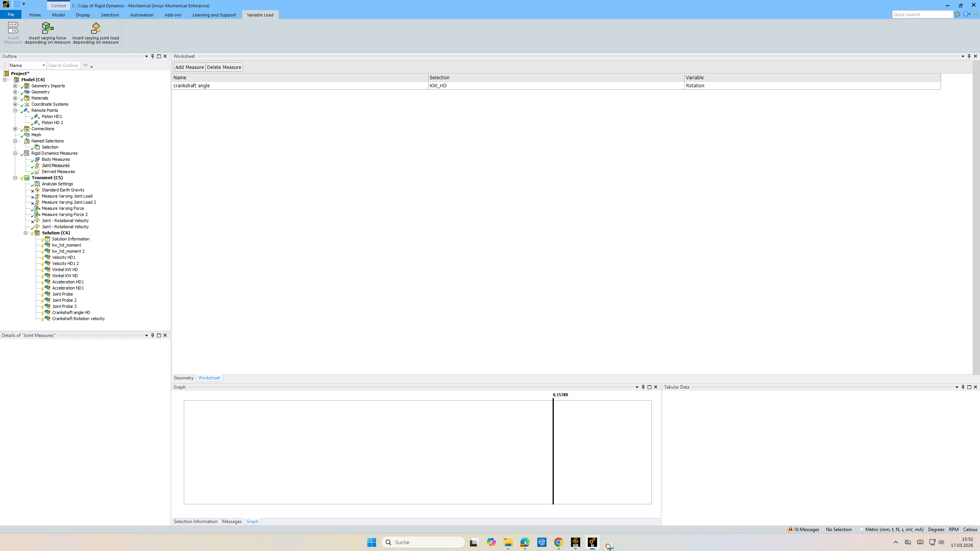This screenshot has height=551, width=980.
Task: Open Google Chrome from the taskbar
Action: click(558, 542)
